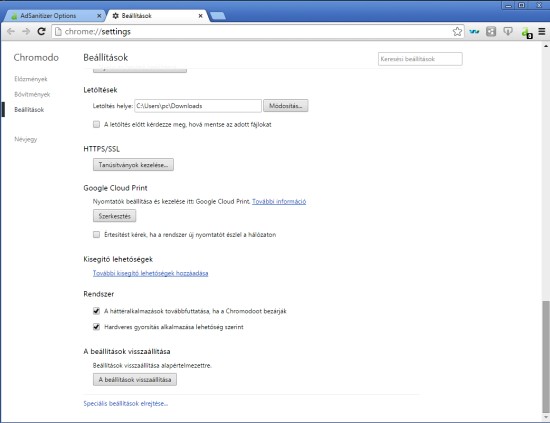550x423 pixels.
Task: Select the Beállítások settings tab
Action: point(158,16)
